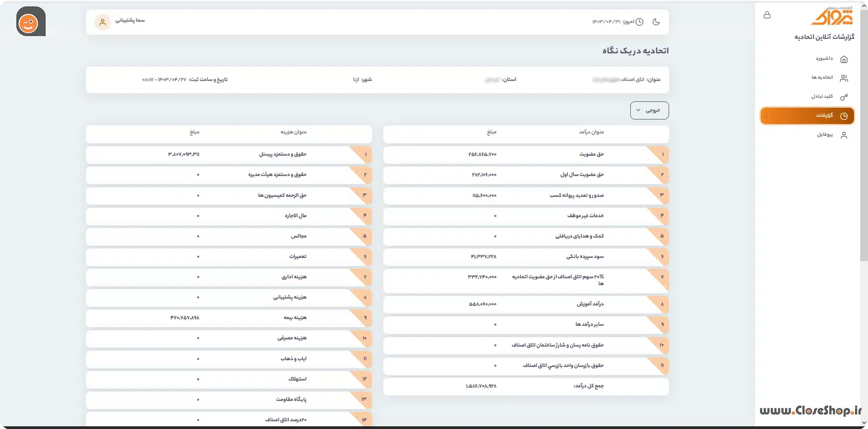Open the orange chat support icon
Viewport: 868px width, 429px height.
click(31, 21)
